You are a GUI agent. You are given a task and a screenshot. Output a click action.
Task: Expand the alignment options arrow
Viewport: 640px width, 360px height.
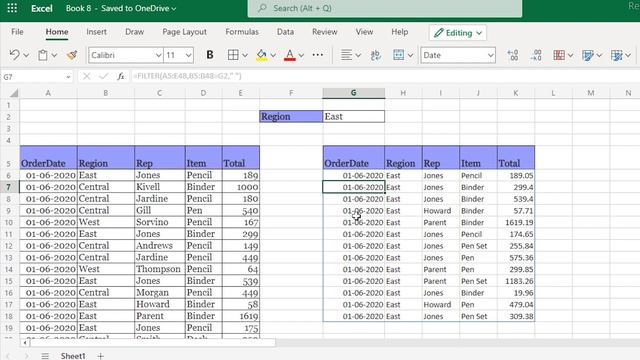(x=358, y=55)
